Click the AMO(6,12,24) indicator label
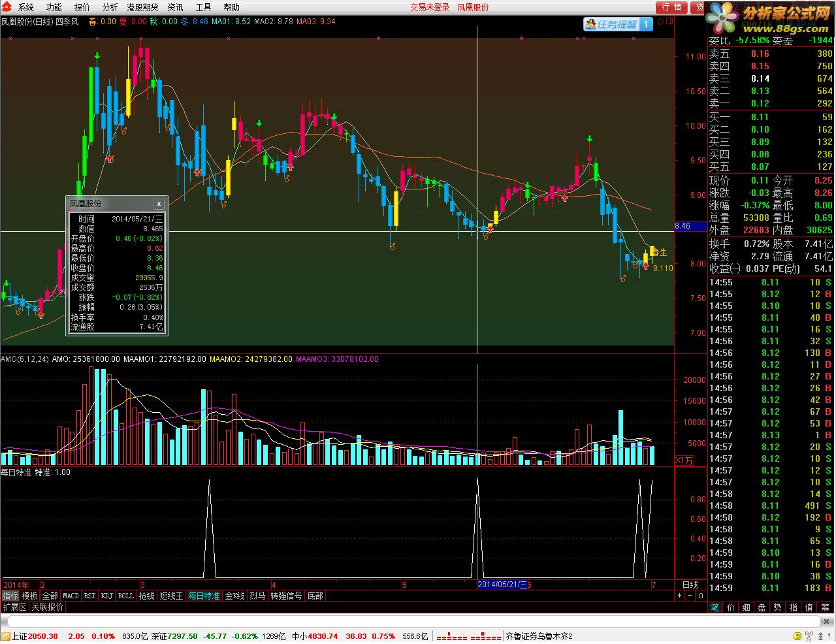Viewport: 836px width, 644px height. [25, 359]
